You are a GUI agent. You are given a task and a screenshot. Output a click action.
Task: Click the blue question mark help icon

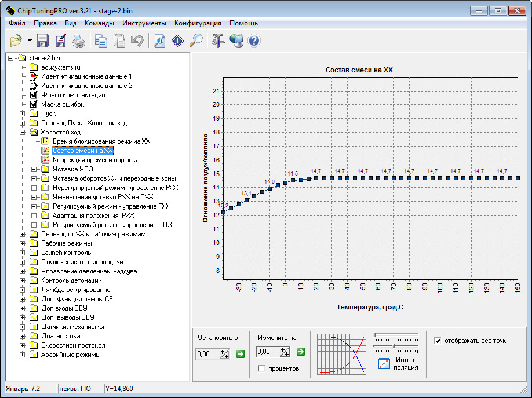pos(254,41)
